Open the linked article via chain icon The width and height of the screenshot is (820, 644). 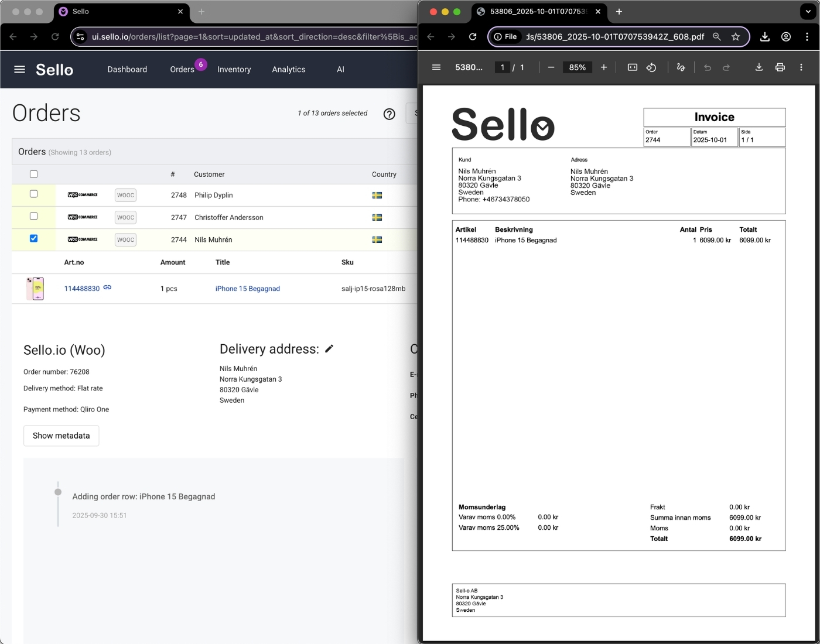pos(108,288)
